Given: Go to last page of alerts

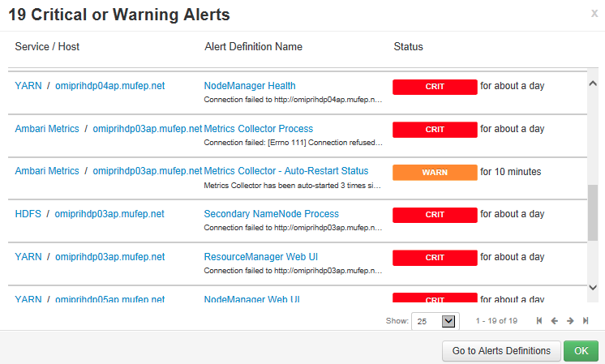Looking at the screenshot, I should click(x=584, y=321).
